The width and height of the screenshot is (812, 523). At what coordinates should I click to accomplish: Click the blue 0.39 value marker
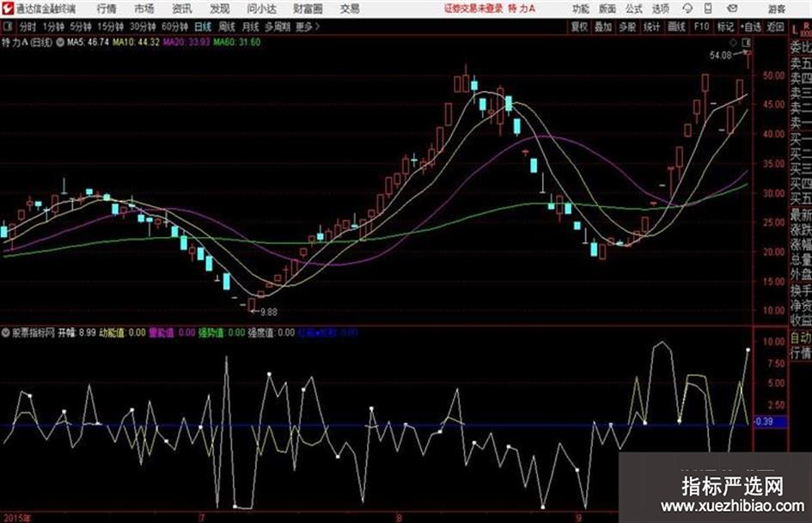point(771,422)
